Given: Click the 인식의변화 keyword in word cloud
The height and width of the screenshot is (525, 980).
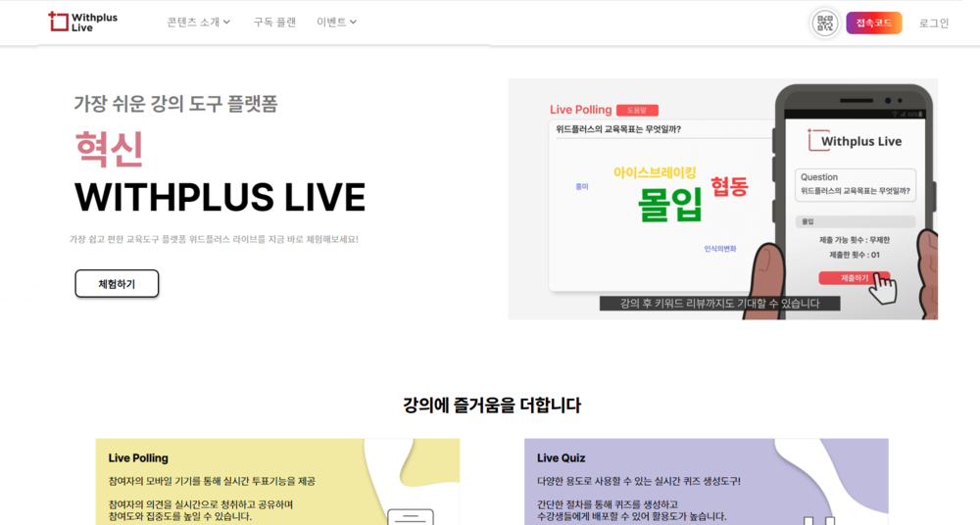Looking at the screenshot, I should click(x=720, y=249).
